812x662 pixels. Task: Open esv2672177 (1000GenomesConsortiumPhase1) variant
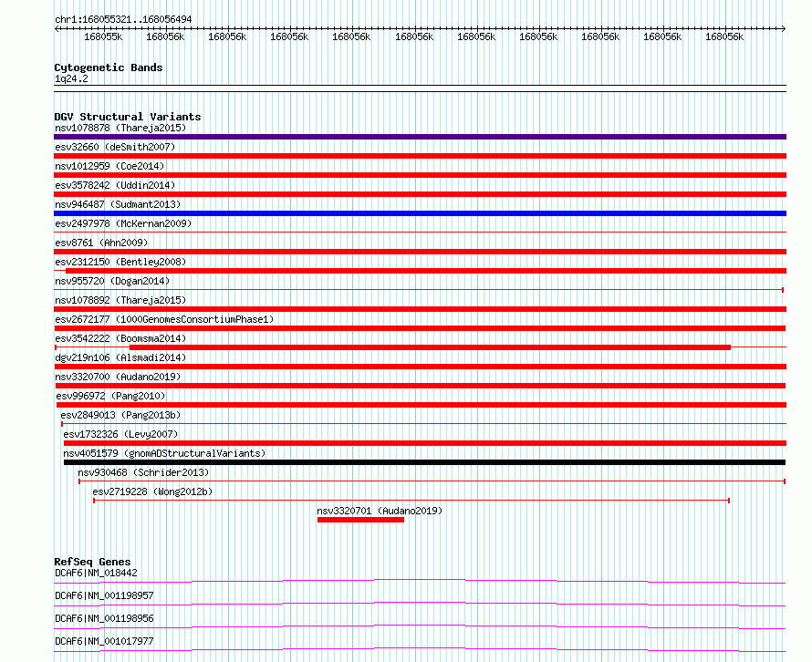pyautogui.click(x=164, y=319)
